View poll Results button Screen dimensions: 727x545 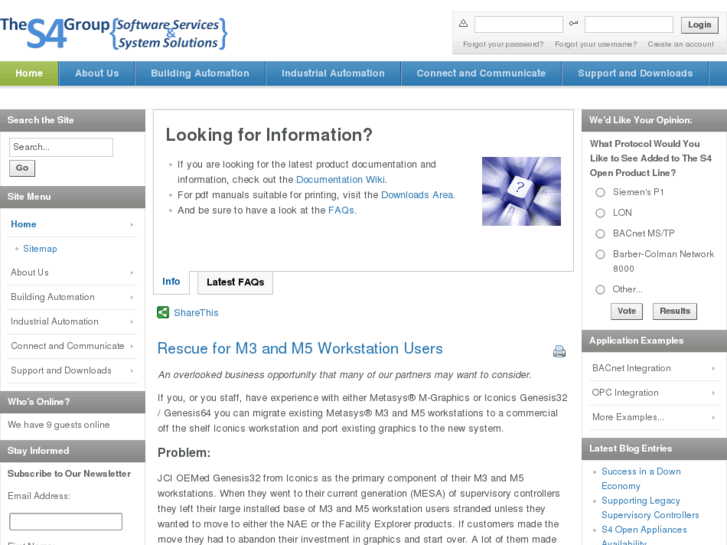point(675,311)
